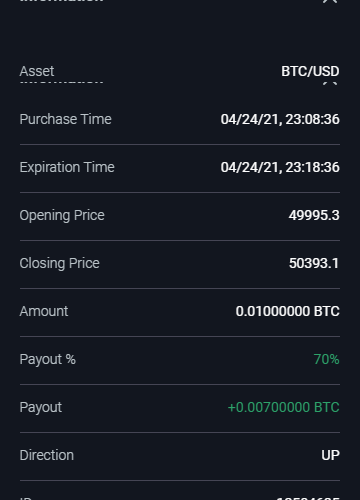Viewport: 360px width, 500px height.
Task: Click the Direction label
Action: (47, 455)
